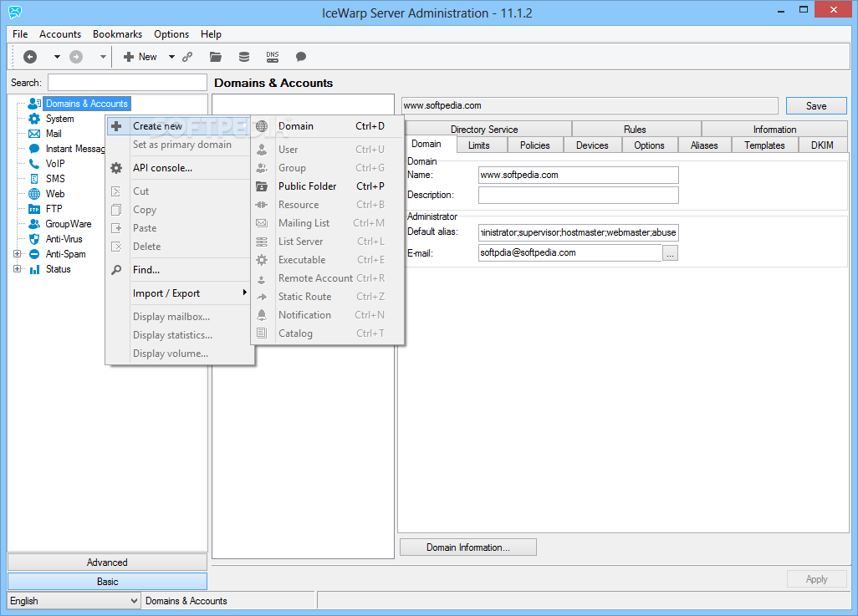The height and width of the screenshot is (616, 858).
Task: Open the Bookmarks menu
Action: pyautogui.click(x=118, y=34)
